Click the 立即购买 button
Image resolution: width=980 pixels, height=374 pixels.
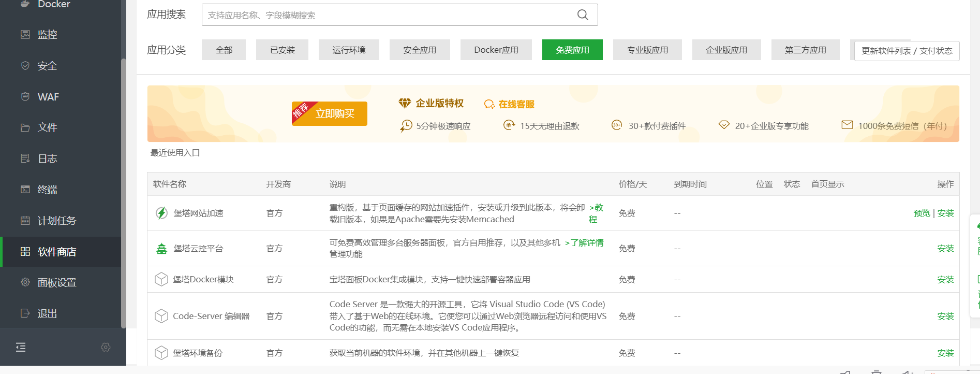click(x=330, y=113)
